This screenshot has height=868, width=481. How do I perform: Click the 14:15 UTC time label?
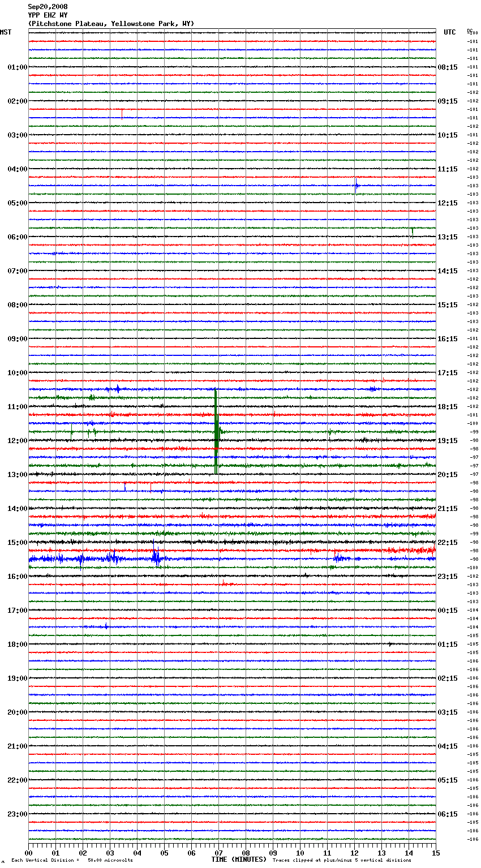tap(448, 271)
